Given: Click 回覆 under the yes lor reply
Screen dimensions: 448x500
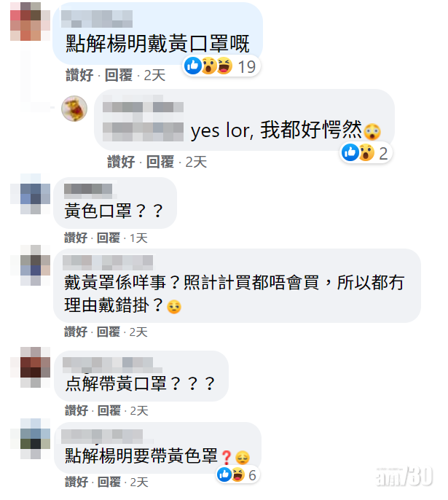Looking at the screenshot, I should (x=160, y=162).
